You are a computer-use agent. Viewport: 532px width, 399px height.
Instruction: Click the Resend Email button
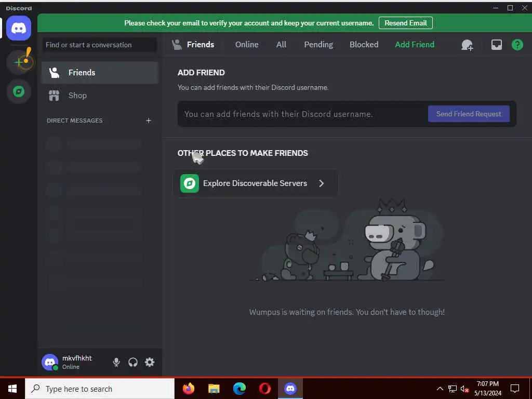pyautogui.click(x=405, y=23)
